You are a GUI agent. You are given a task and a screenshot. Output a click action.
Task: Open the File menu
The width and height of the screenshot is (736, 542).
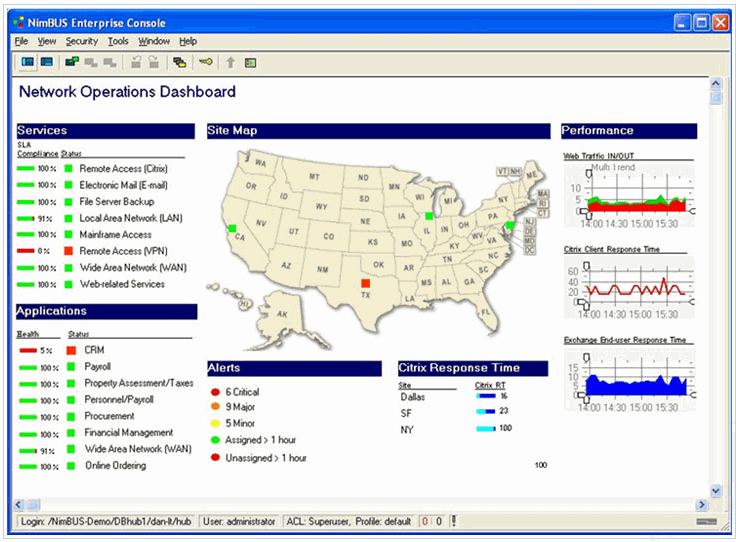click(x=21, y=41)
